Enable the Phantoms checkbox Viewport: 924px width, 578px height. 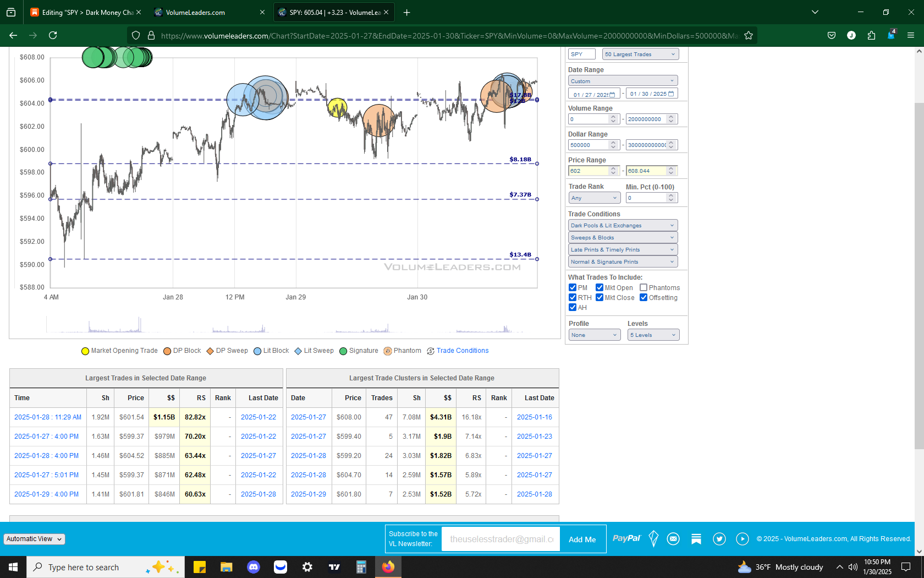643,287
